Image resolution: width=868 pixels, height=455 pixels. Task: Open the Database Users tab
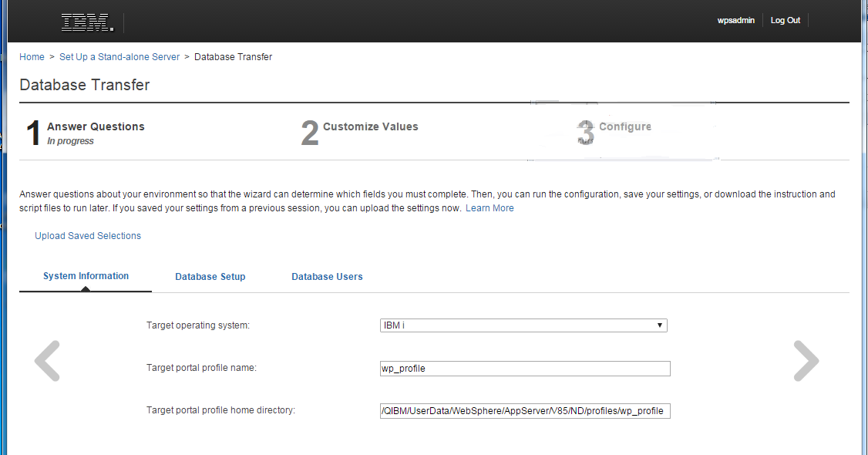[x=327, y=277]
